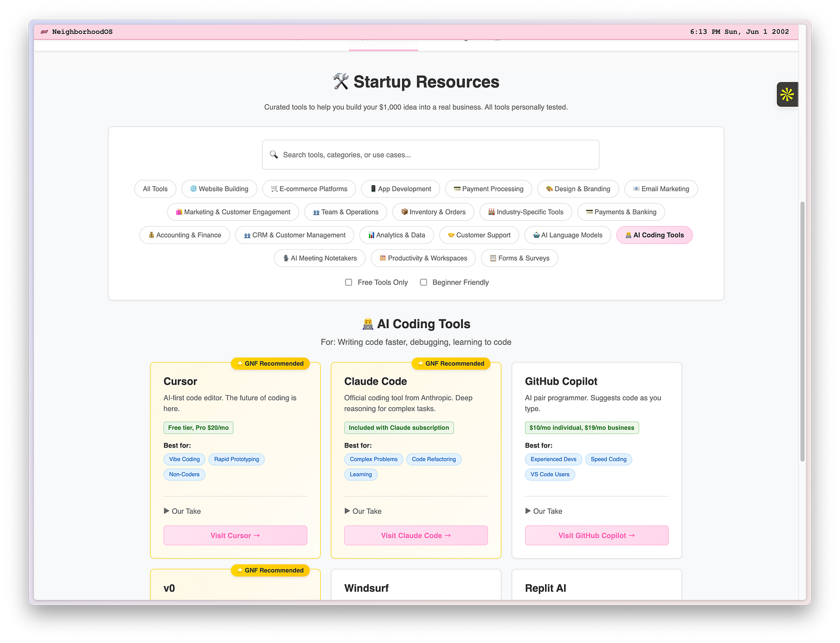Click GNF Recommended badge on Claude Code
Image resolution: width=840 pixels, height=643 pixels.
(x=451, y=363)
